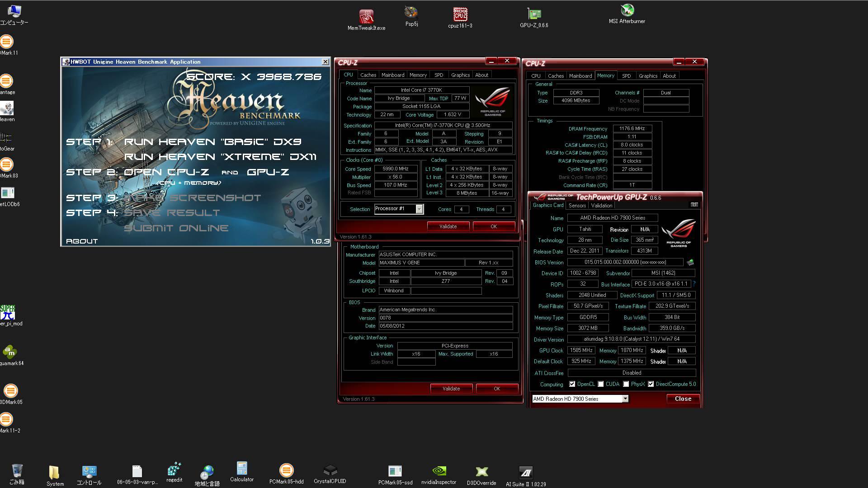This screenshot has height=488, width=868.
Task: Toggle the CUDA checkbox in GPU-Z
Action: coord(600,384)
